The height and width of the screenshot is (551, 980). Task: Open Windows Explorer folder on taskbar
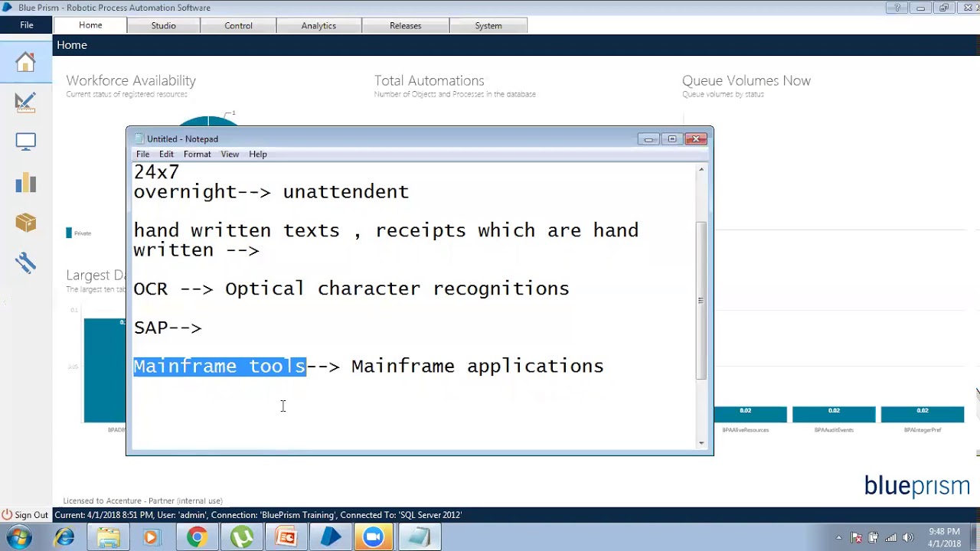pyautogui.click(x=108, y=537)
